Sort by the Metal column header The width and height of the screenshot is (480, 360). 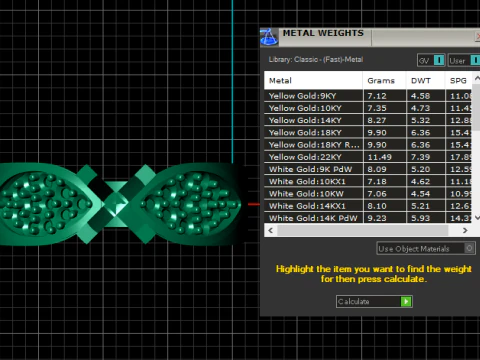(313, 80)
